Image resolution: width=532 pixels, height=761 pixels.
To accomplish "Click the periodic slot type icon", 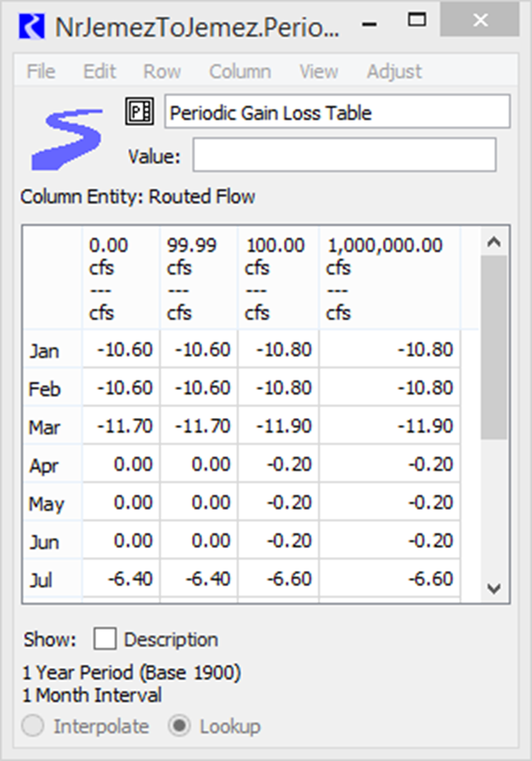I will (139, 112).
